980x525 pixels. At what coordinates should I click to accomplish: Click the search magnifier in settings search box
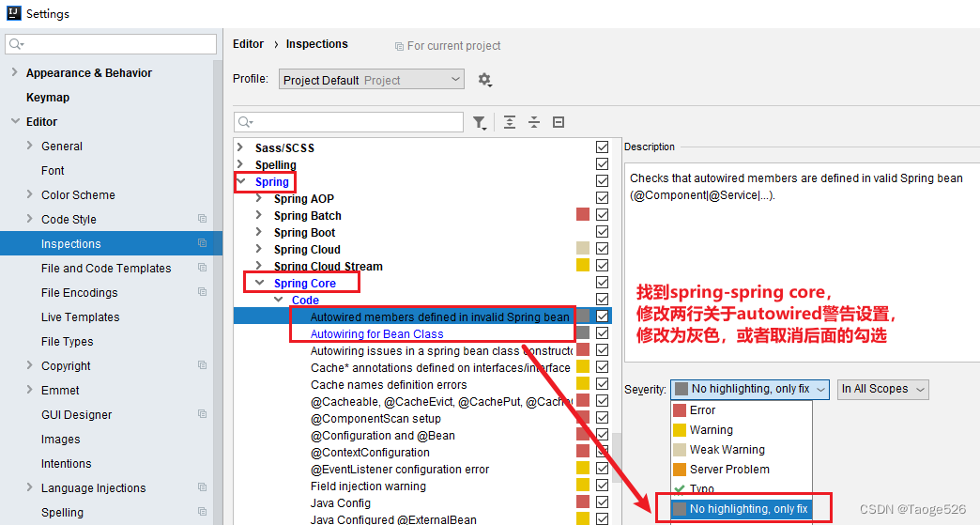pyautogui.click(x=16, y=44)
